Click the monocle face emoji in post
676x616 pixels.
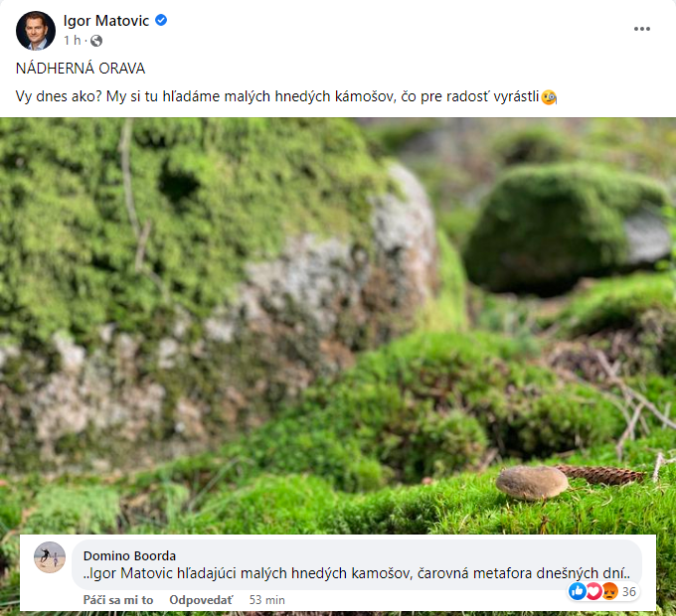549,97
